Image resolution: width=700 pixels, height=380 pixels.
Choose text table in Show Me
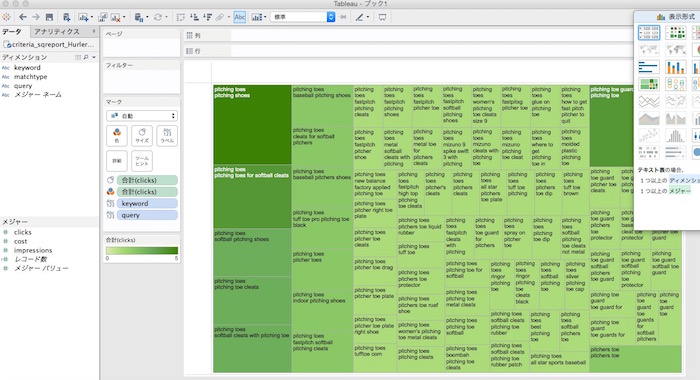649,33
